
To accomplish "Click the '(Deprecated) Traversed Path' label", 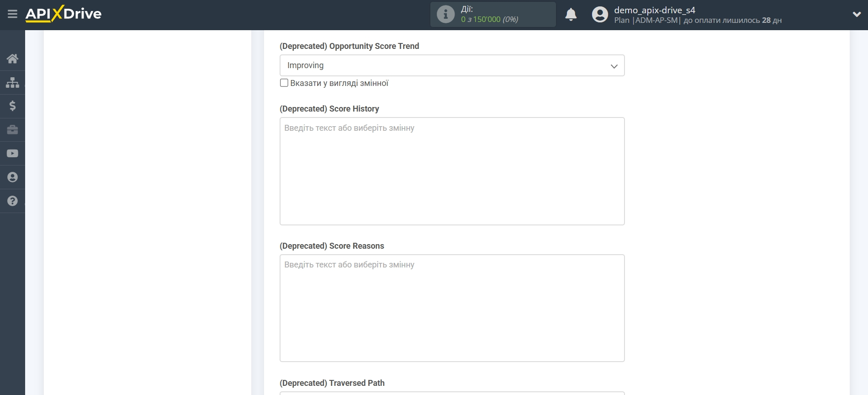I will pyautogui.click(x=332, y=383).
